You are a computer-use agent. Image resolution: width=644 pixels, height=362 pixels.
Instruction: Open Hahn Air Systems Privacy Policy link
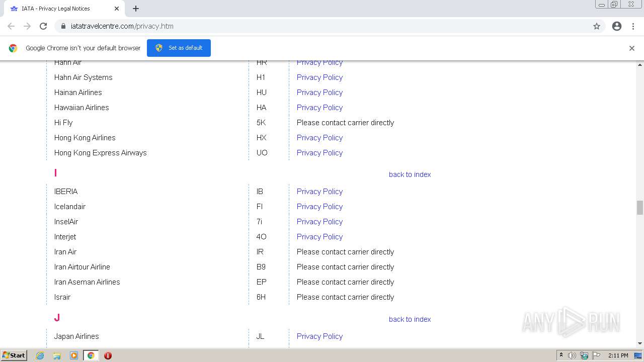[319, 77]
